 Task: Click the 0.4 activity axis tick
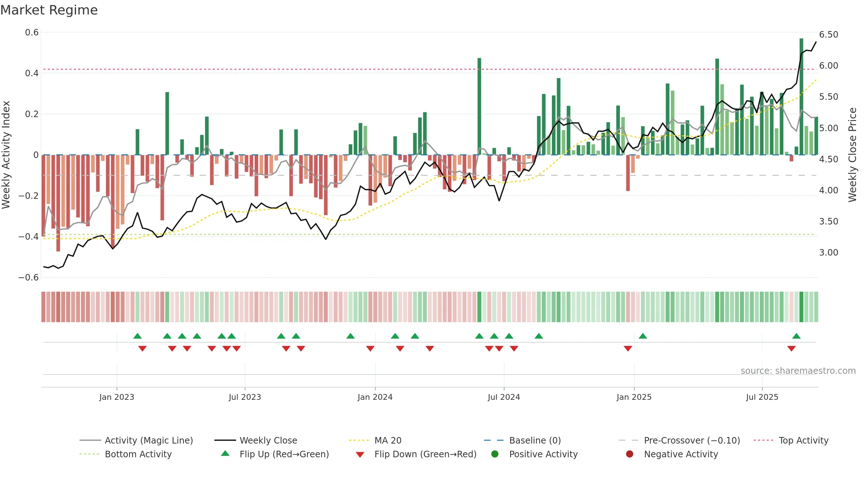32,73
